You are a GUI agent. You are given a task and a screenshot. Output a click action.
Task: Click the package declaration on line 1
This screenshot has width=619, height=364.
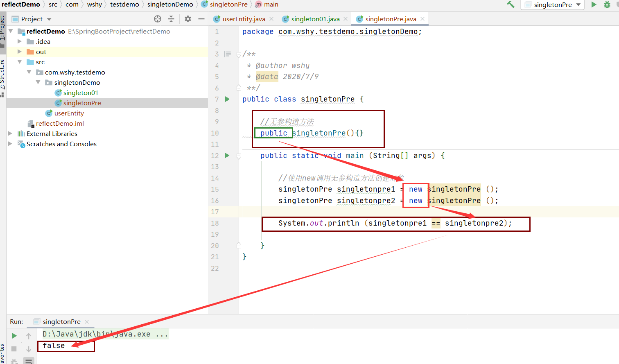pos(332,32)
